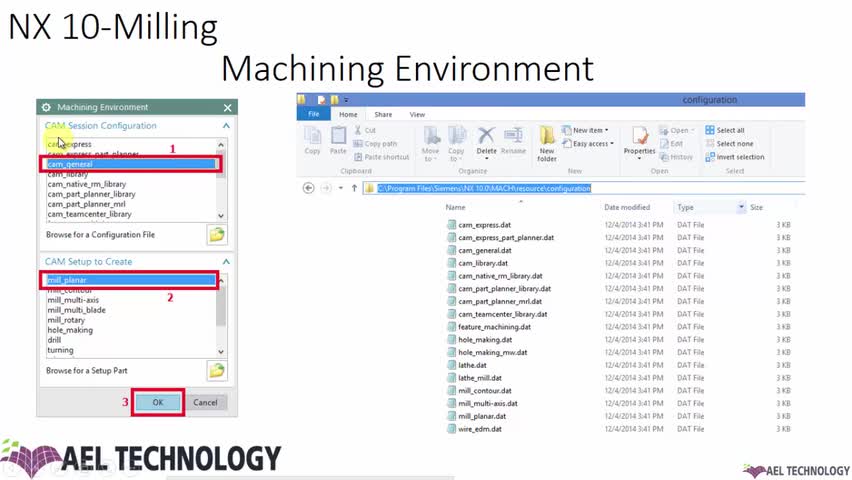This screenshot has height=480, width=852.
Task: Click the Copy to icon
Action: click(456, 144)
